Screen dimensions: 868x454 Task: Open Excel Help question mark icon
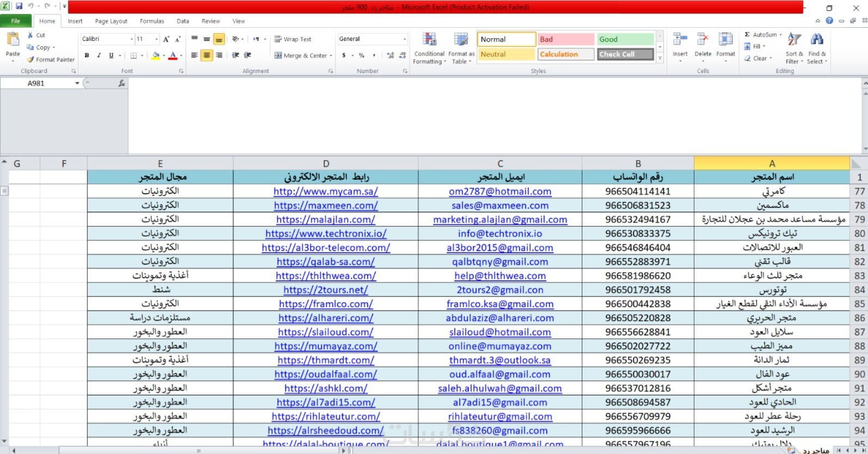[829, 21]
